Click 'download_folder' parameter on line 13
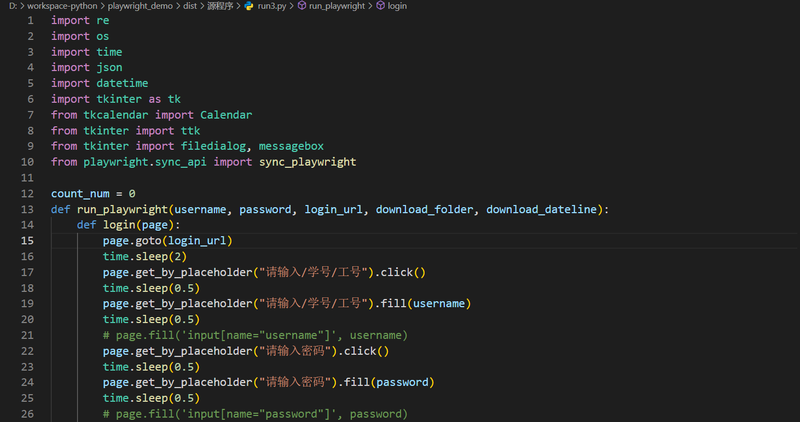This screenshot has height=422, width=800. tap(424, 209)
